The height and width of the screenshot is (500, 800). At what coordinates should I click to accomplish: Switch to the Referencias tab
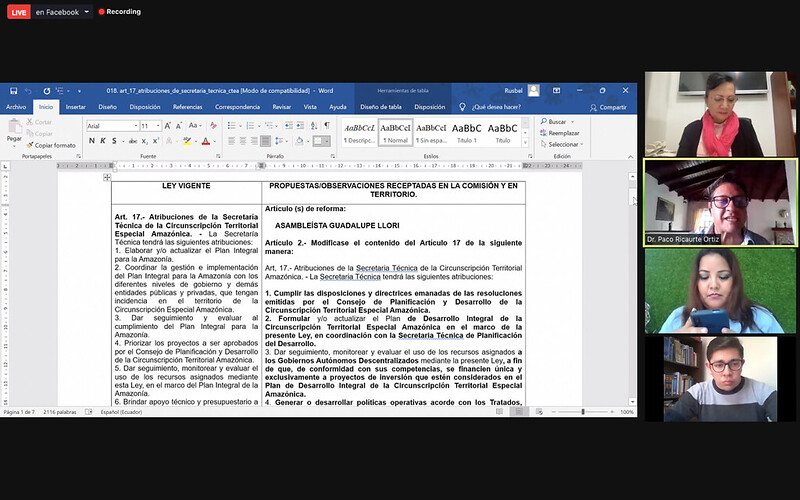click(x=188, y=107)
